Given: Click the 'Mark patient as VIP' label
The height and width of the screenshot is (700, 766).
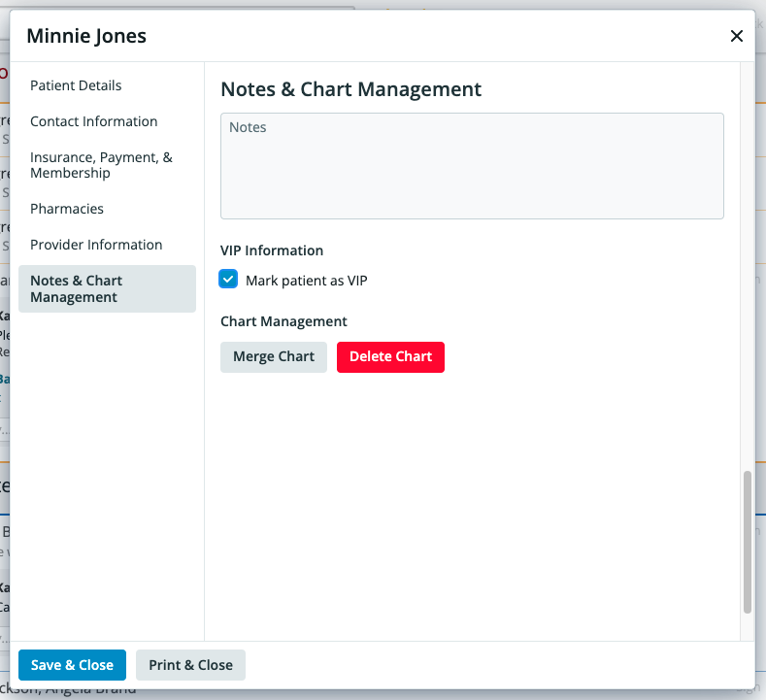Looking at the screenshot, I should pos(306,281).
